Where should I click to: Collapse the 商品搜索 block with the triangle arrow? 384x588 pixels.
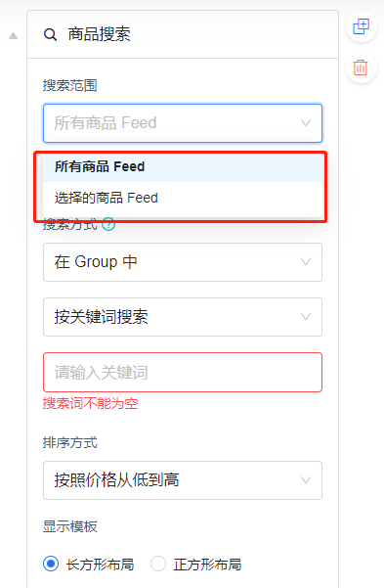tap(13, 35)
